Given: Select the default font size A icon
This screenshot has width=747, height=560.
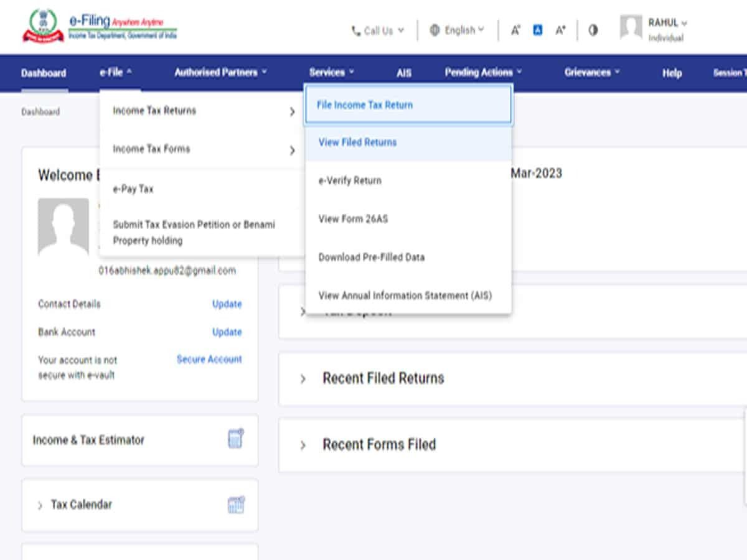Looking at the screenshot, I should [x=538, y=30].
